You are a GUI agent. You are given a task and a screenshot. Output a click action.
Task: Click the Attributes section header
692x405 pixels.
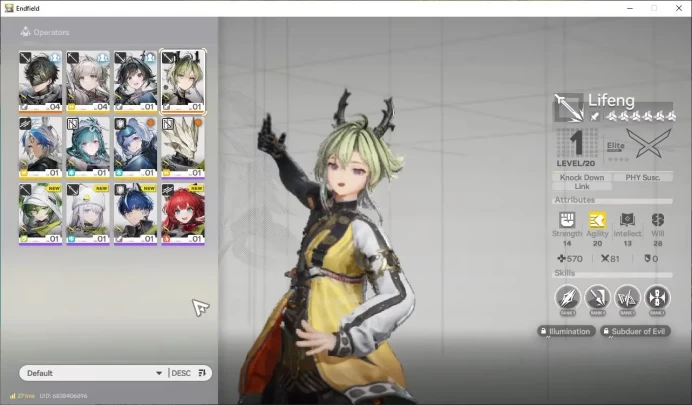point(575,200)
